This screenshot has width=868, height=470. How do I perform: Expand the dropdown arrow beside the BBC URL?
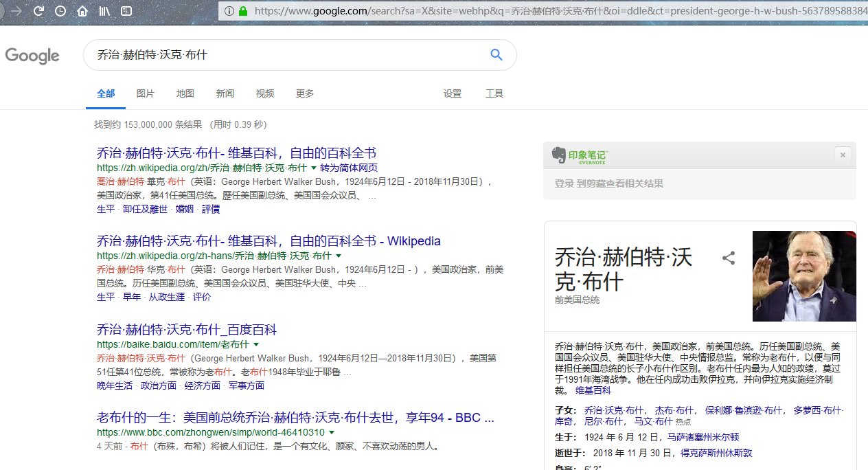tap(332, 433)
